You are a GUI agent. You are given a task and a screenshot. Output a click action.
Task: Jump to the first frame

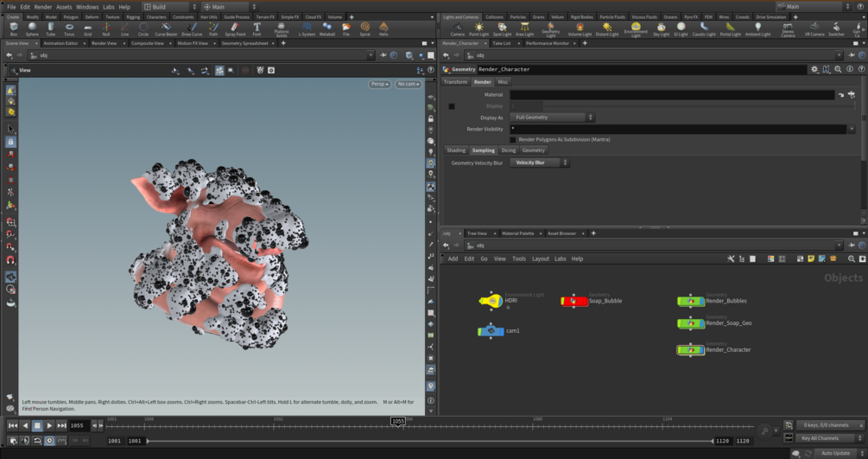click(12, 426)
